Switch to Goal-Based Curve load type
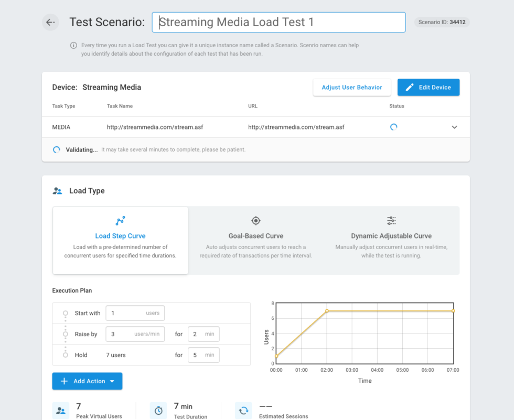The height and width of the screenshot is (420, 514). pyautogui.click(x=255, y=241)
